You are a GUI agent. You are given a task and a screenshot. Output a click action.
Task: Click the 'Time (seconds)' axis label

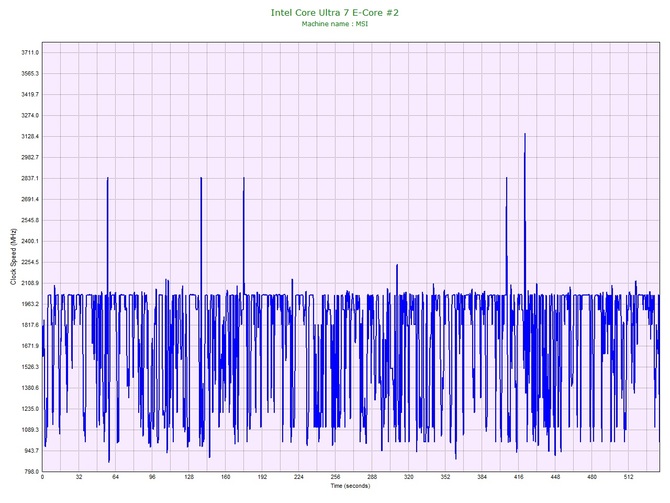pos(350,486)
